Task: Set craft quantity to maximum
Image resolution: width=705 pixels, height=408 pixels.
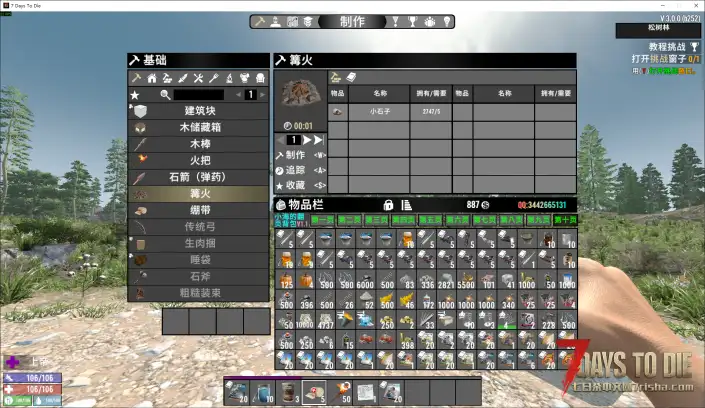Action: 318,140
